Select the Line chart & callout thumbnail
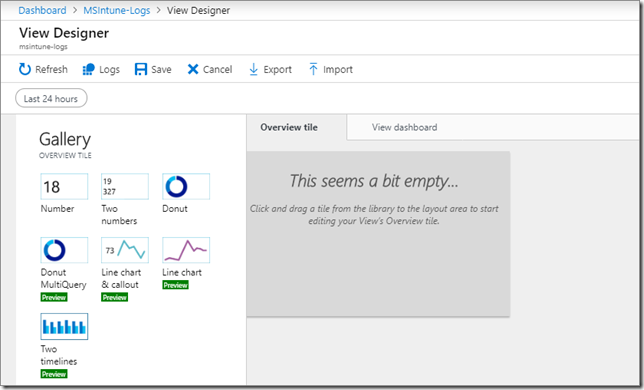This screenshot has height=390, width=644. coord(125,250)
